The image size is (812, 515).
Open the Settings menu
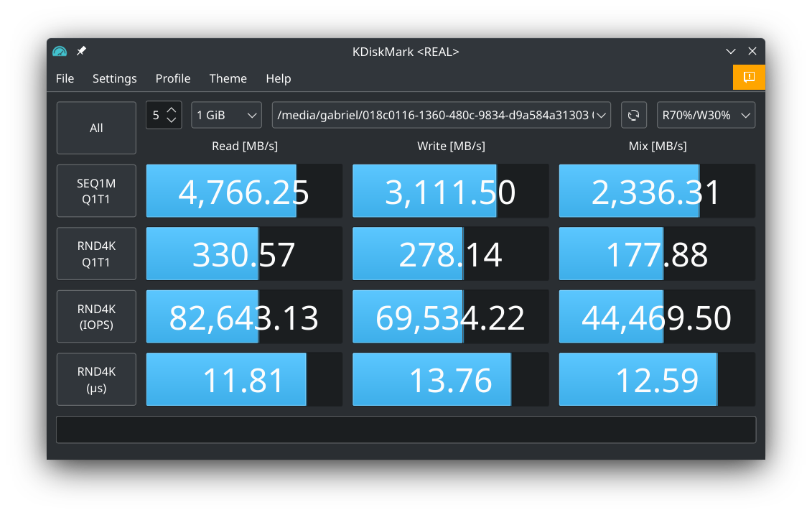point(114,78)
